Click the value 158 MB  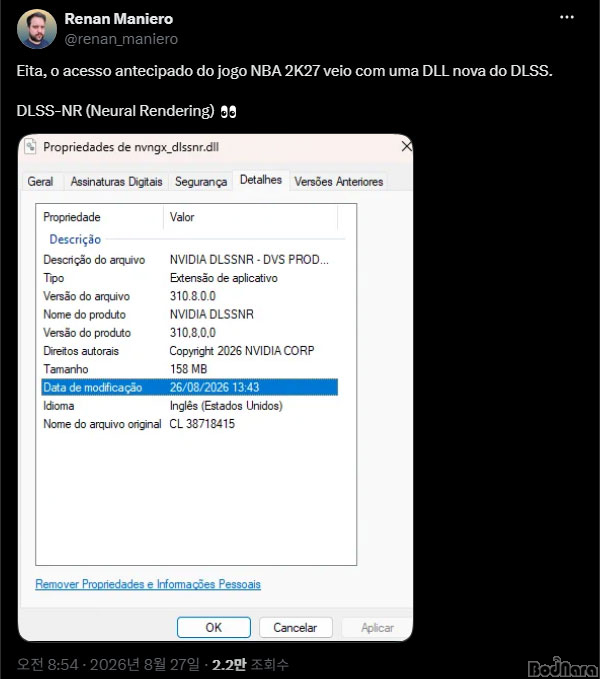188,369
